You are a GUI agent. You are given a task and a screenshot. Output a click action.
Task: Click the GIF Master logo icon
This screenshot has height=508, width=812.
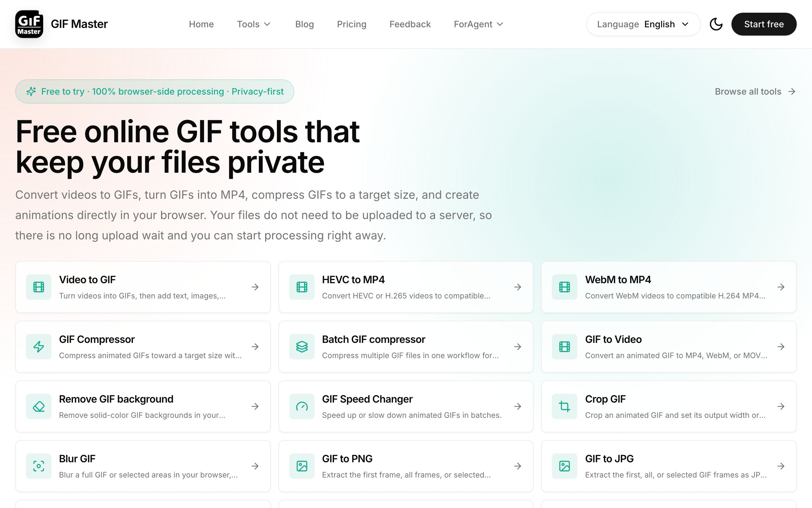[x=29, y=24]
